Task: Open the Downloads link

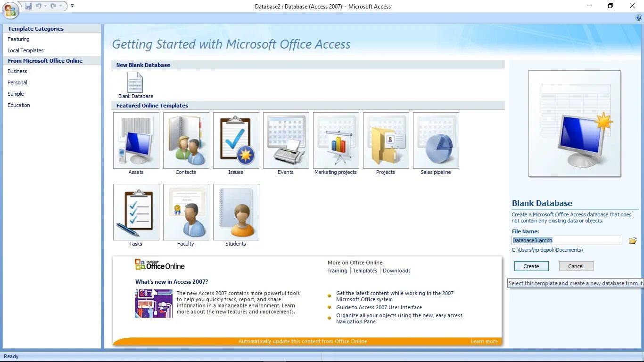Action: click(396, 271)
